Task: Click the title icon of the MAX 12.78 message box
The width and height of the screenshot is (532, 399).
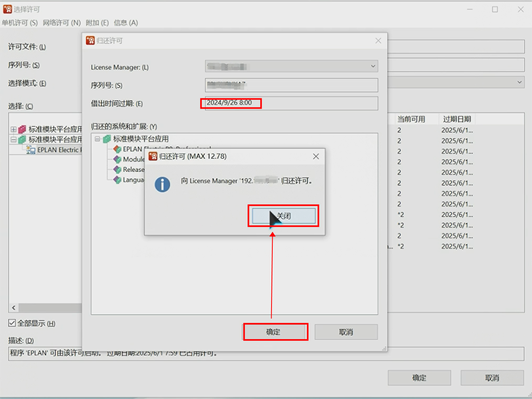Action: (x=153, y=156)
